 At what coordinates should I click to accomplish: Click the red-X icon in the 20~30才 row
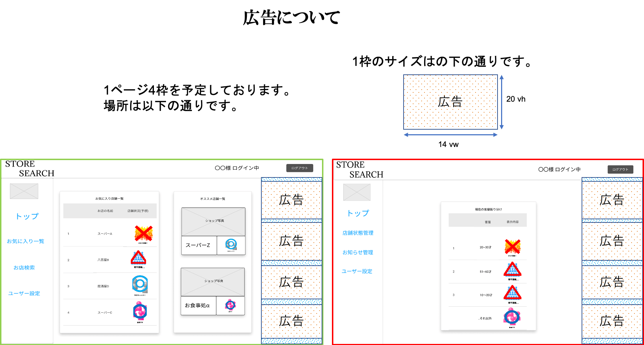(512, 247)
